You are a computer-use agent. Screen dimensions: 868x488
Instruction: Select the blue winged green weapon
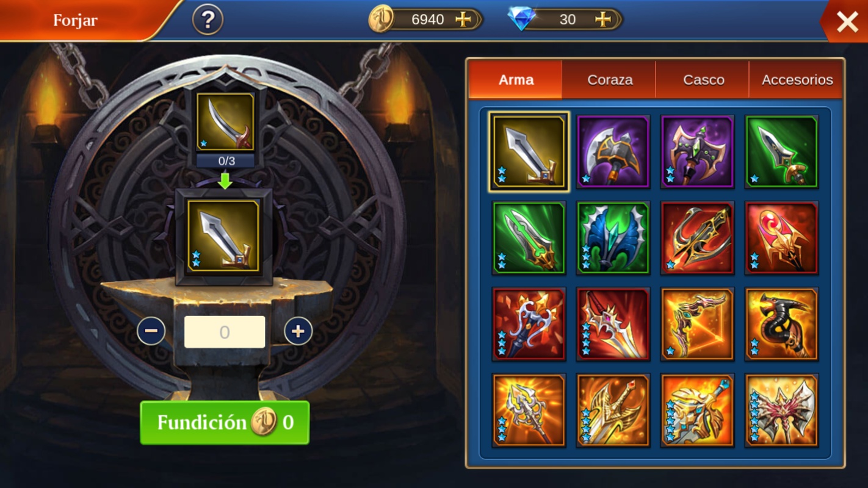tap(613, 238)
